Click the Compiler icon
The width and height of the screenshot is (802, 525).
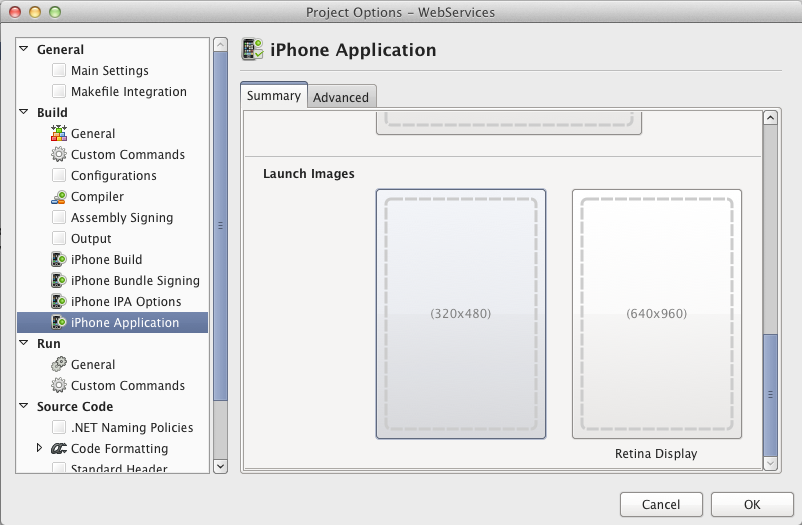click(59, 196)
